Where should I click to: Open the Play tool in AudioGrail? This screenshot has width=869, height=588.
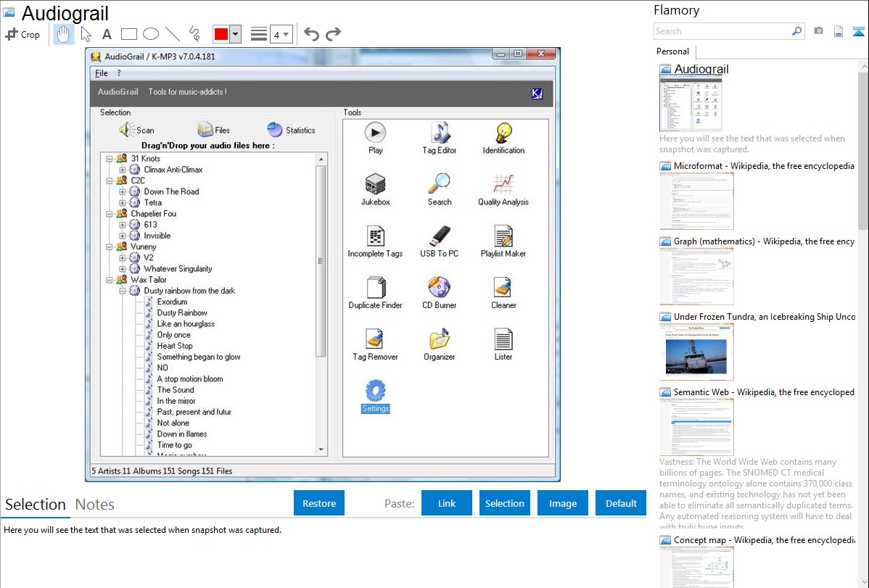(x=375, y=138)
